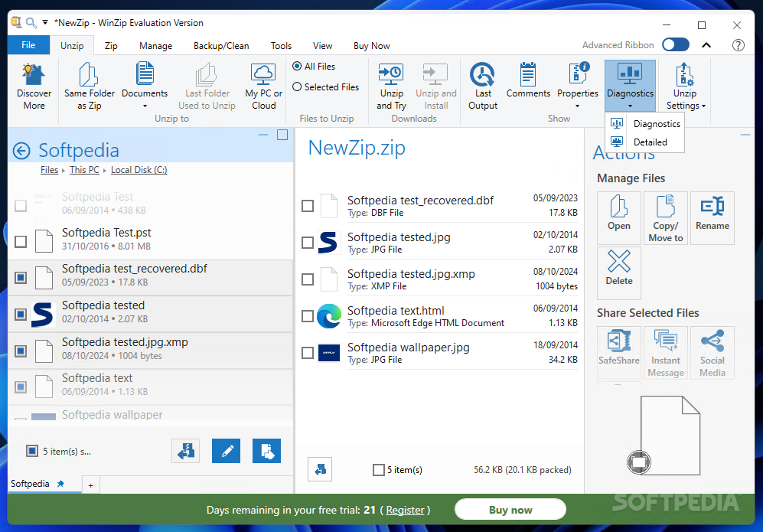
Task: Check Softpedia wallpaper.jpg in the zip list
Action: 308,352
